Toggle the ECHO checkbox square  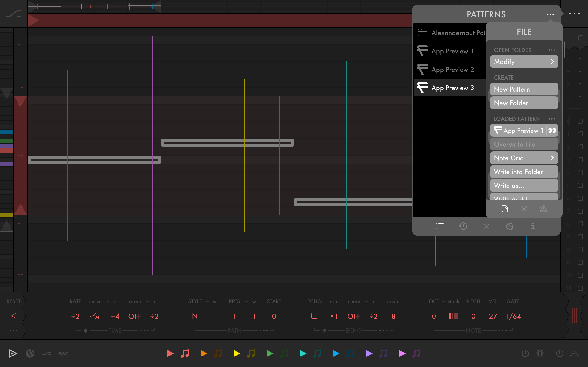pos(314,316)
